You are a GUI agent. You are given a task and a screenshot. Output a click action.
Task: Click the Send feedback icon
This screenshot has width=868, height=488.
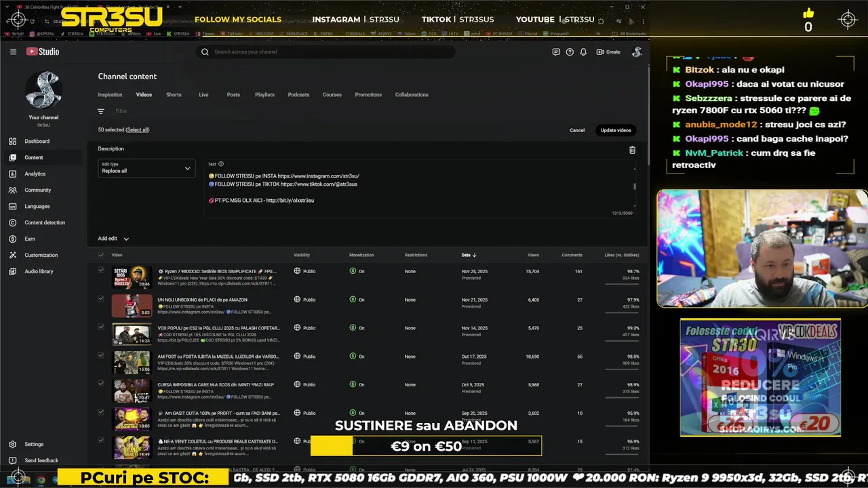click(x=12, y=460)
